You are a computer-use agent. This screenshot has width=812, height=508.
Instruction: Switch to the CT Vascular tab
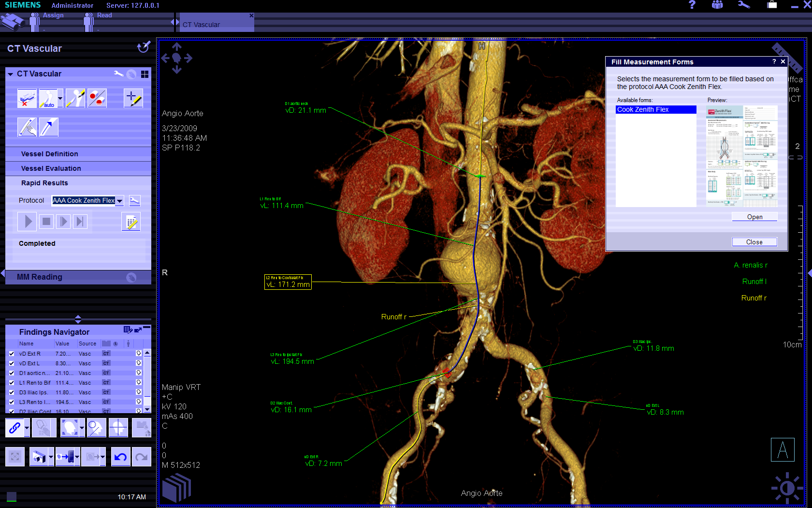201,25
